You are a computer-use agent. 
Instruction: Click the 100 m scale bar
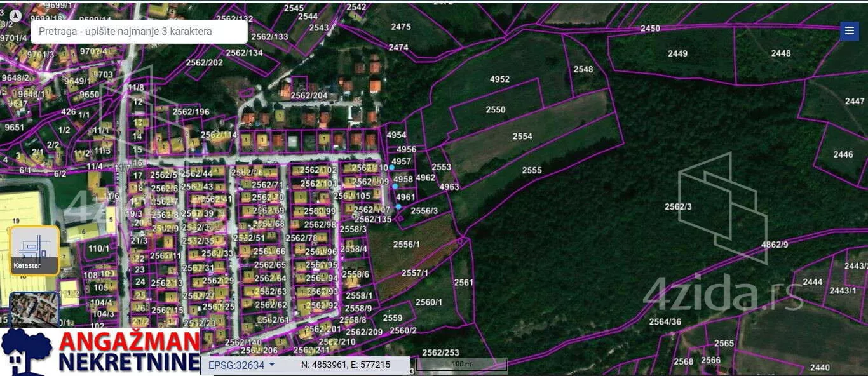tap(461, 365)
